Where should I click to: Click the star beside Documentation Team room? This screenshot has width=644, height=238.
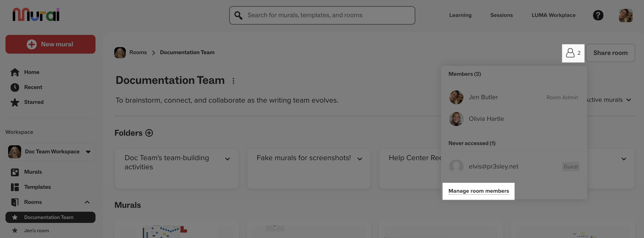(x=15, y=217)
